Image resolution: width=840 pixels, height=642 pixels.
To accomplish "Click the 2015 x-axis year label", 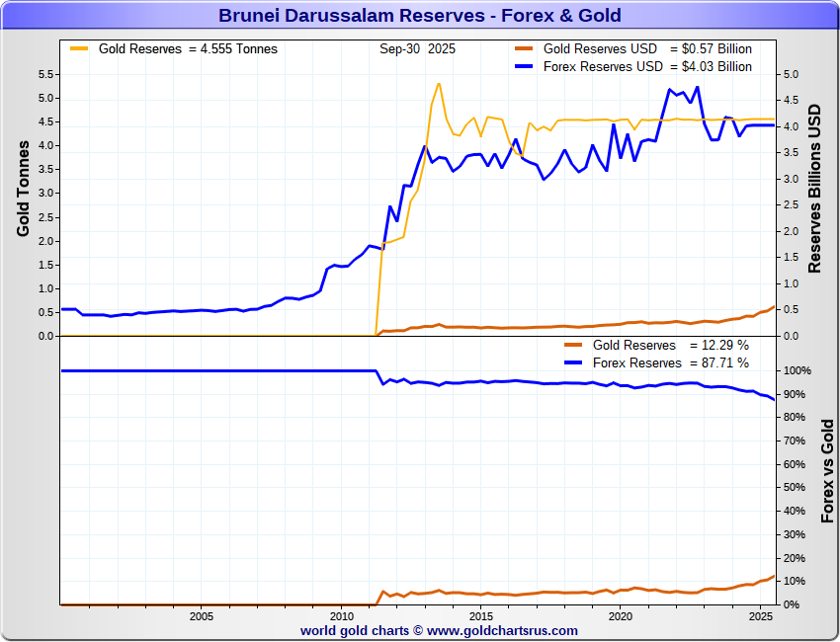I will click(481, 616).
